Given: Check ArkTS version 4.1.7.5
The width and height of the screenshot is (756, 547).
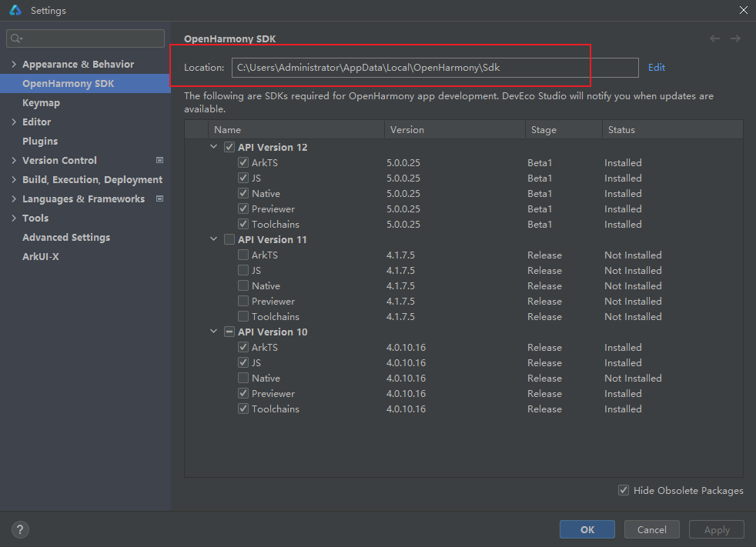Looking at the screenshot, I should point(243,255).
